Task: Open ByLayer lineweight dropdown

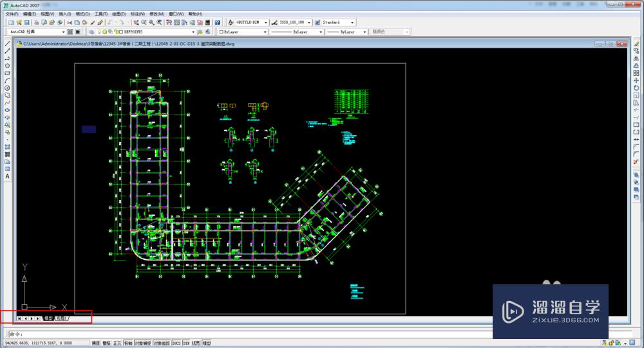Action: pyautogui.click(x=365, y=32)
